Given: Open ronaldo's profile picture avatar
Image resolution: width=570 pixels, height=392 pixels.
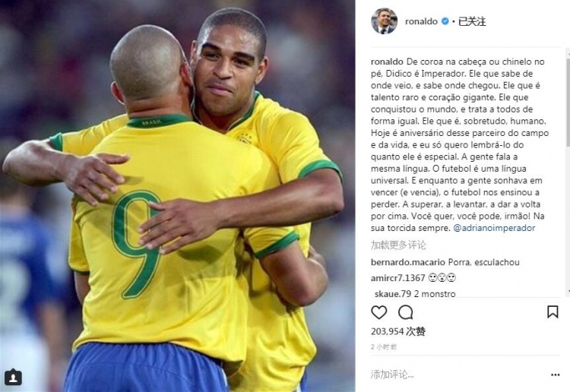Looking at the screenshot, I should click(x=385, y=21).
